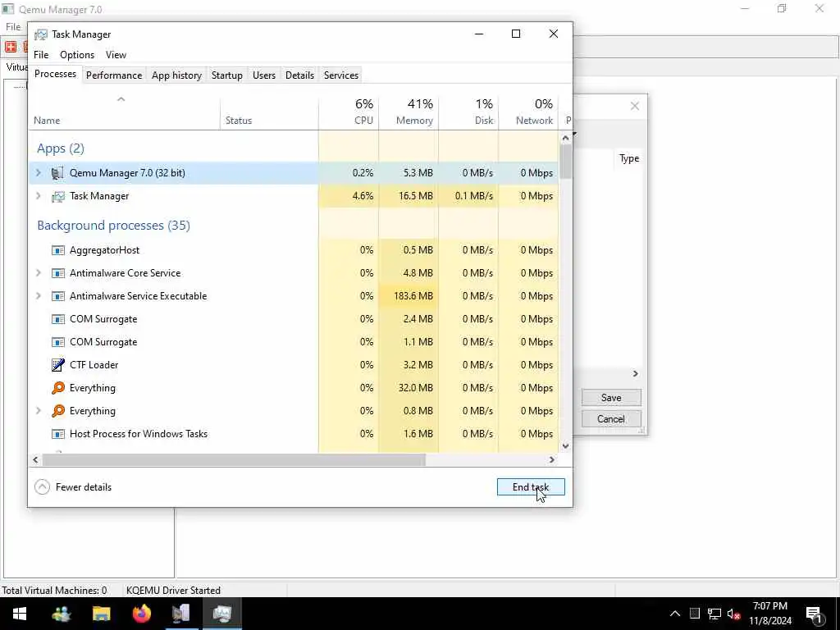Close the background dialog with X
Viewport: 840px width, 630px height.
(635, 106)
